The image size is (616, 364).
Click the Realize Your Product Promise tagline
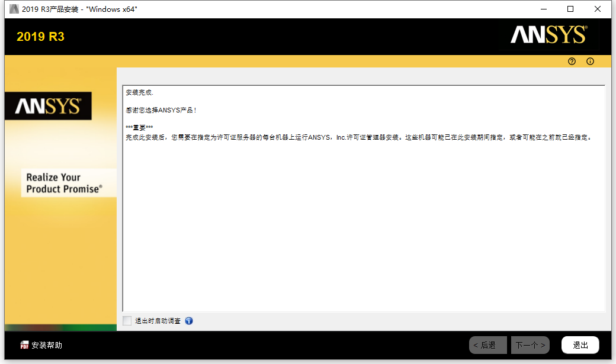point(65,183)
